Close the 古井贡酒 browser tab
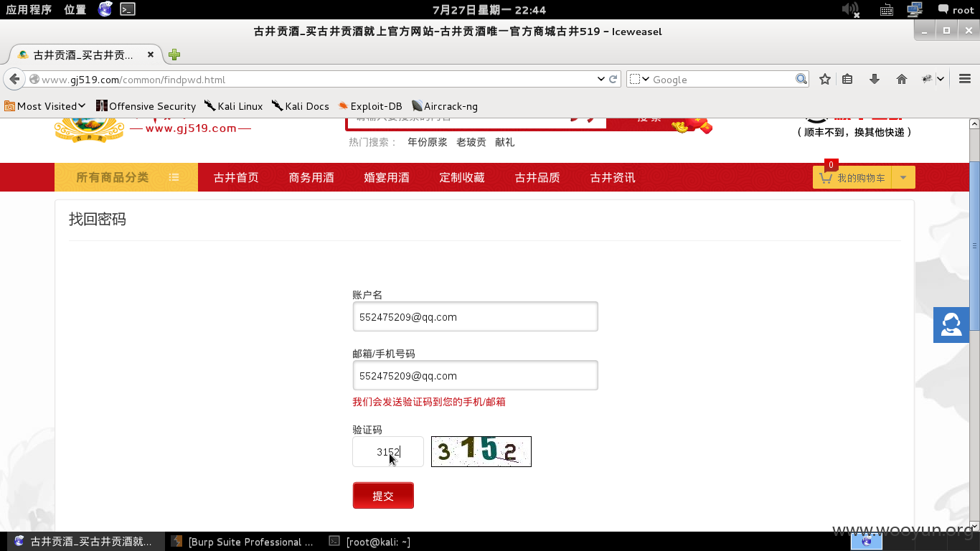The image size is (980, 551). pyautogui.click(x=151, y=55)
